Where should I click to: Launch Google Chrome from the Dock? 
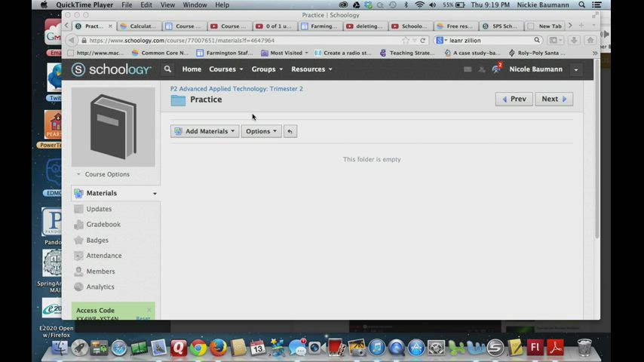(198, 348)
